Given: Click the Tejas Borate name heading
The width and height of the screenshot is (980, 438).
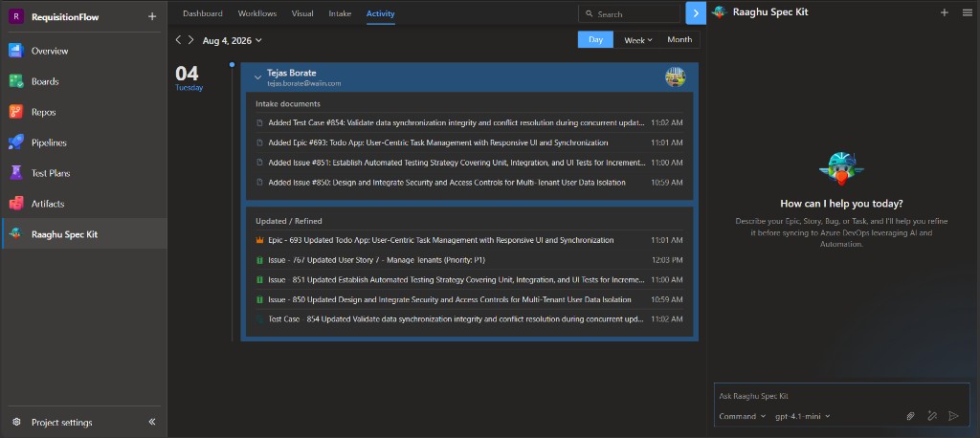Looking at the screenshot, I should coord(291,73).
